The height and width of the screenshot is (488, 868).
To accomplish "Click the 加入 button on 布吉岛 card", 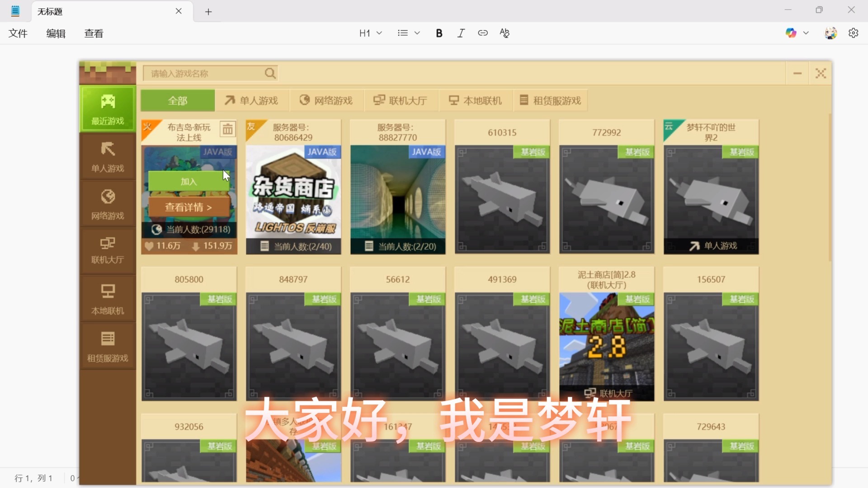I will (189, 181).
